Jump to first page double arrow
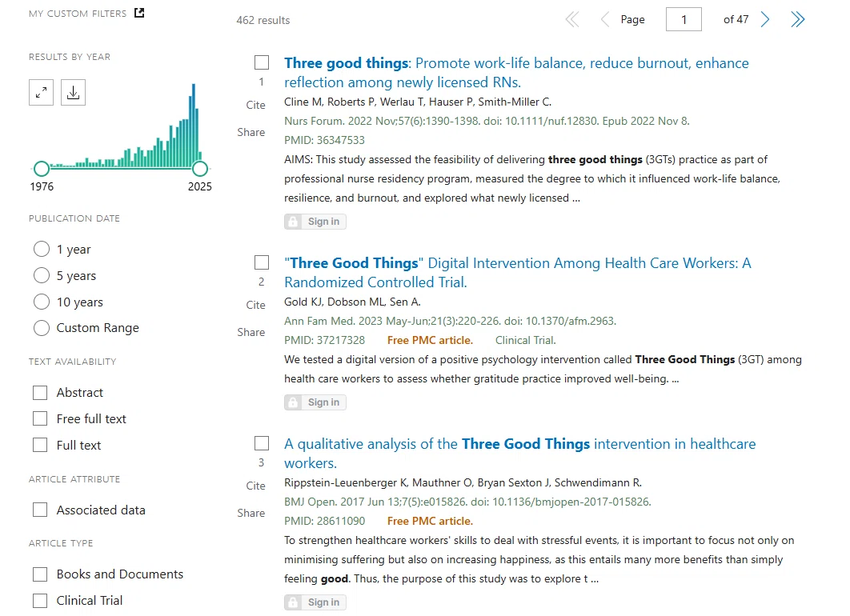 click(572, 19)
